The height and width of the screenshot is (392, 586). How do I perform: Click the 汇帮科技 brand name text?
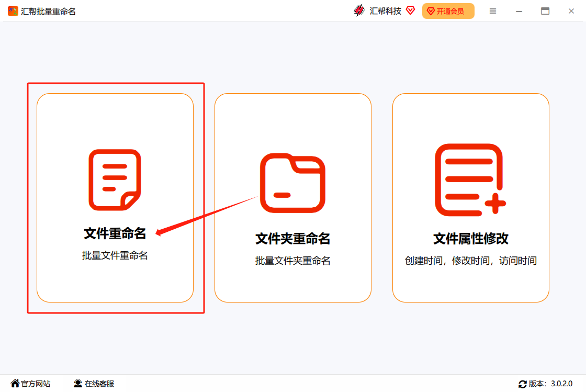click(x=385, y=11)
